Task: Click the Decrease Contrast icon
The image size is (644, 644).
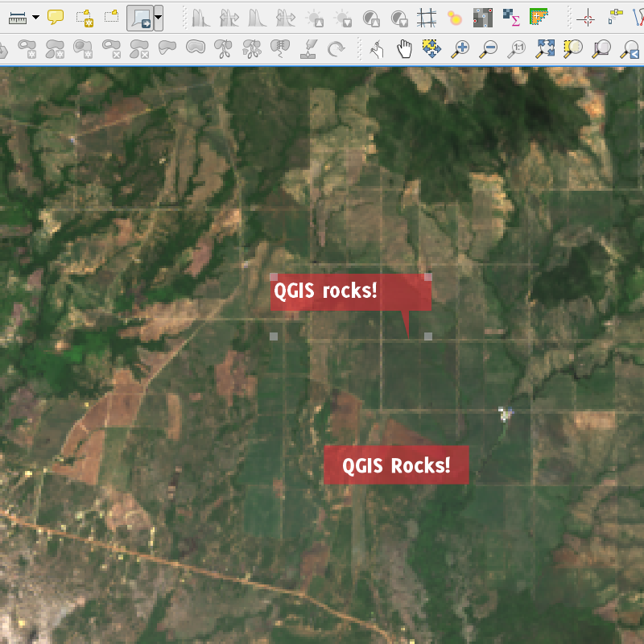Action: [x=399, y=19]
